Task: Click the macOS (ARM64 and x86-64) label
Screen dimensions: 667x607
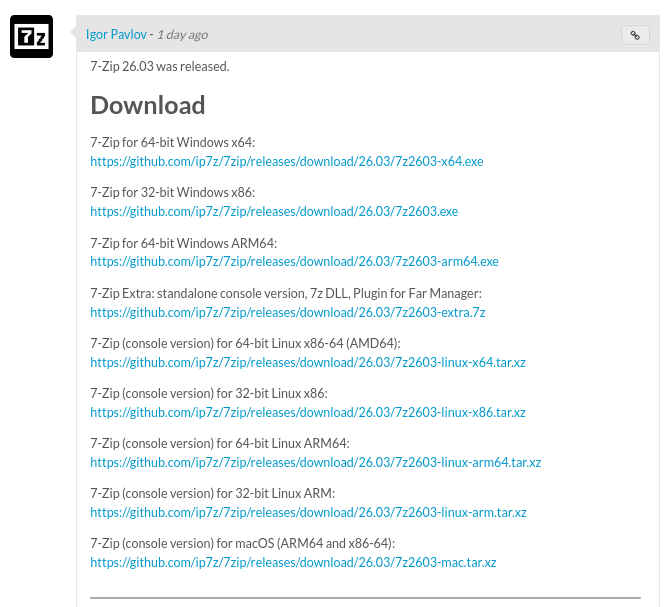Action: click(242, 543)
